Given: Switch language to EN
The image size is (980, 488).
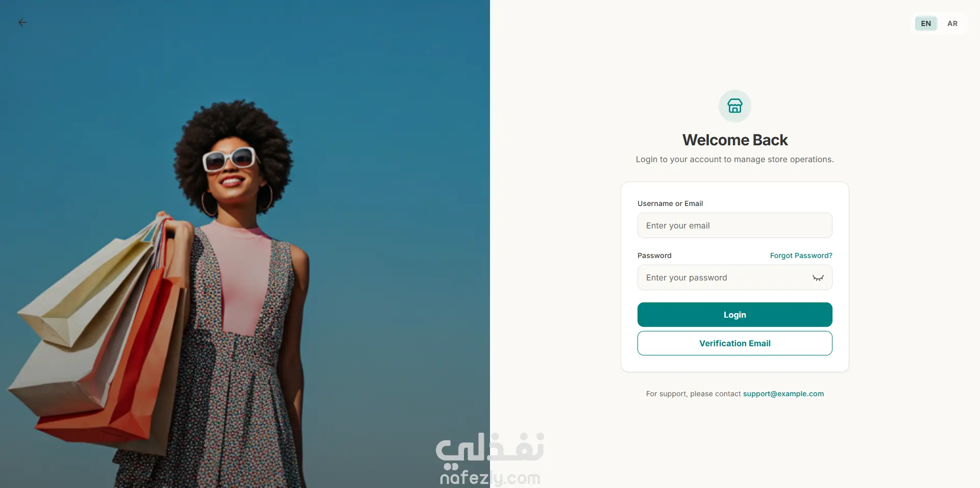Looking at the screenshot, I should (926, 23).
